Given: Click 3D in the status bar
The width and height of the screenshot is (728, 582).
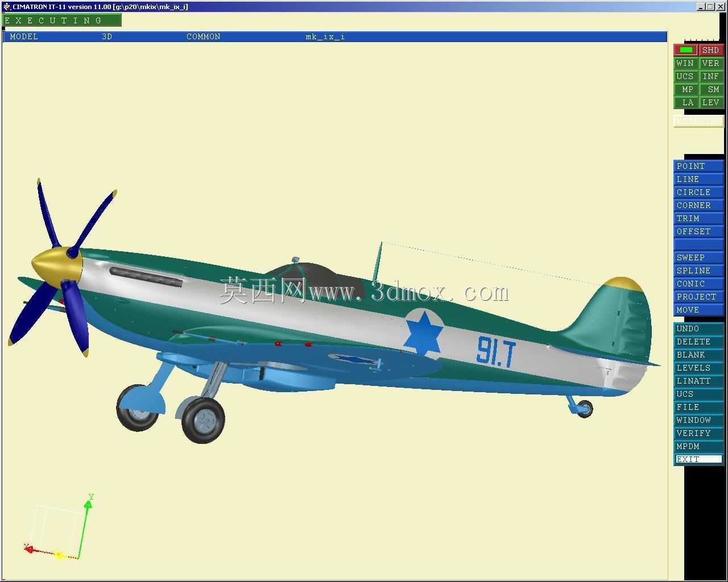Looking at the screenshot, I should point(107,36).
